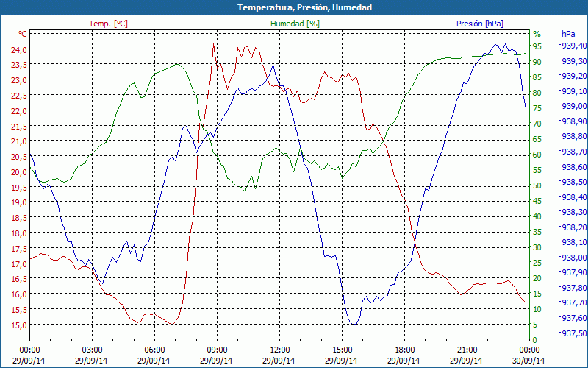Click the 55 humidity axis value

(537, 170)
